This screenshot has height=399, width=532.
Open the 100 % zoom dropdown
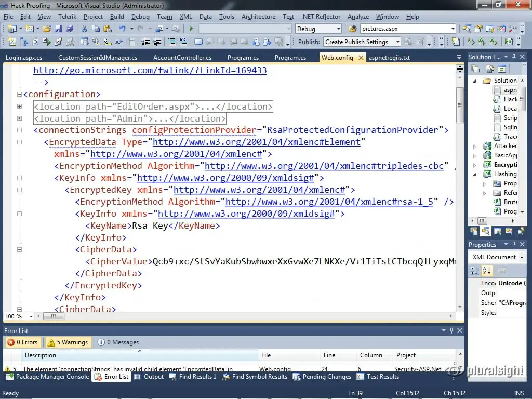31,316
